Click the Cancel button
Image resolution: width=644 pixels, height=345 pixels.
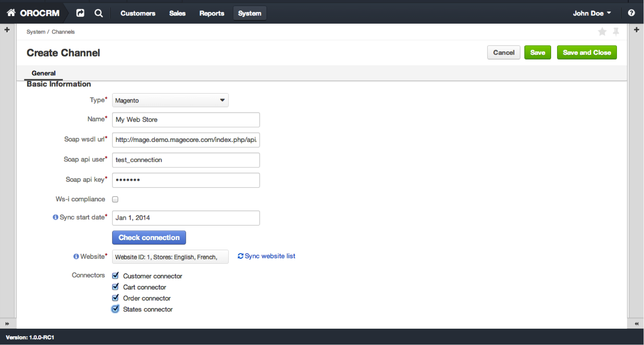tap(504, 52)
